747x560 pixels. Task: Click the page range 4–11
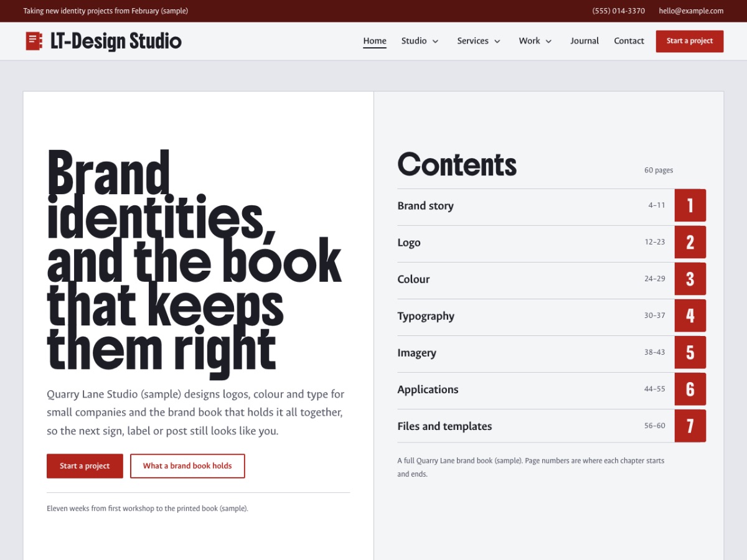(x=657, y=205)
